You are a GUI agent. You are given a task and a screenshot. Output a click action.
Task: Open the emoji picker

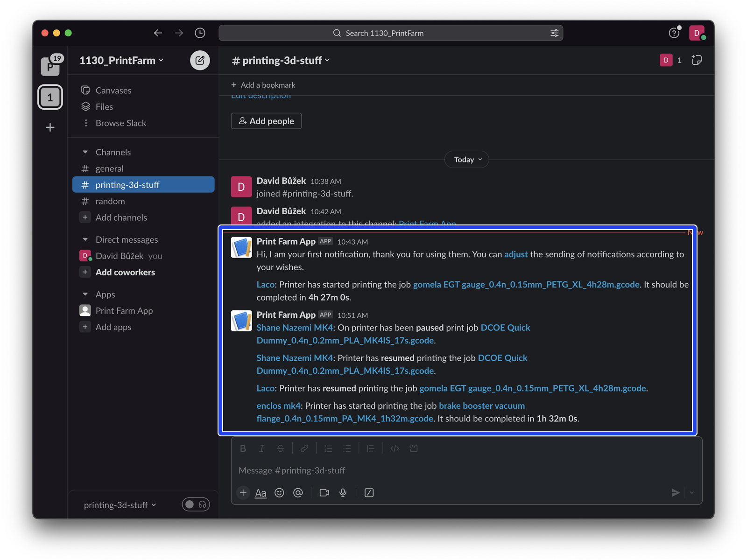point(279,493)
